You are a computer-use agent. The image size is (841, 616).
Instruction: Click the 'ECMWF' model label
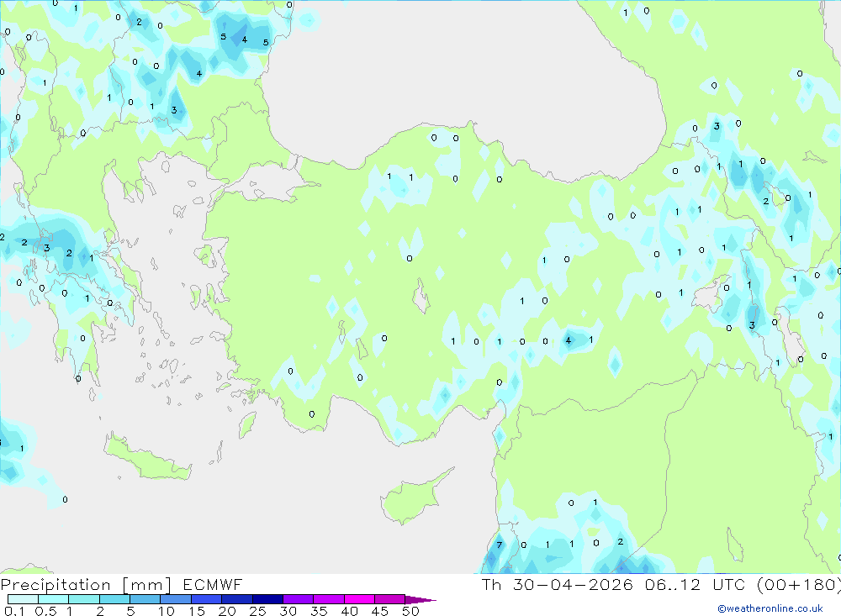tap(213, 584)
